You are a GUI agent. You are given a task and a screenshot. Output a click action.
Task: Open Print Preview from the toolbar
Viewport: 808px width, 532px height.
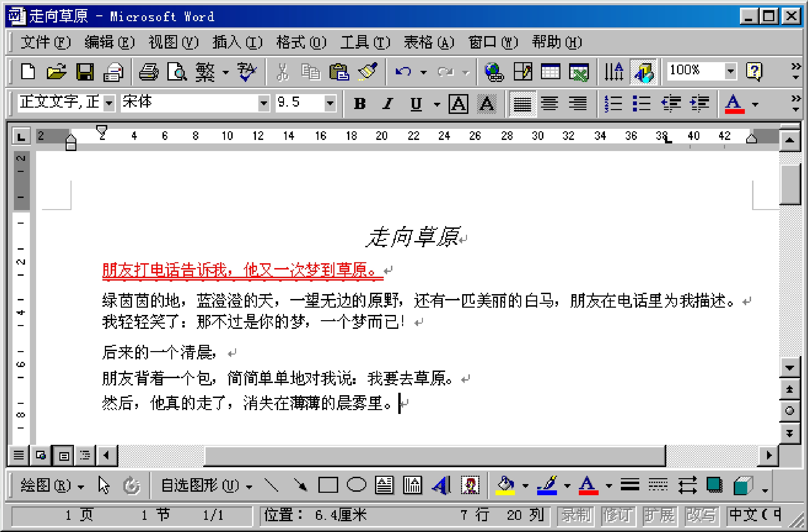pyautogui.click(x=177, y=72)
